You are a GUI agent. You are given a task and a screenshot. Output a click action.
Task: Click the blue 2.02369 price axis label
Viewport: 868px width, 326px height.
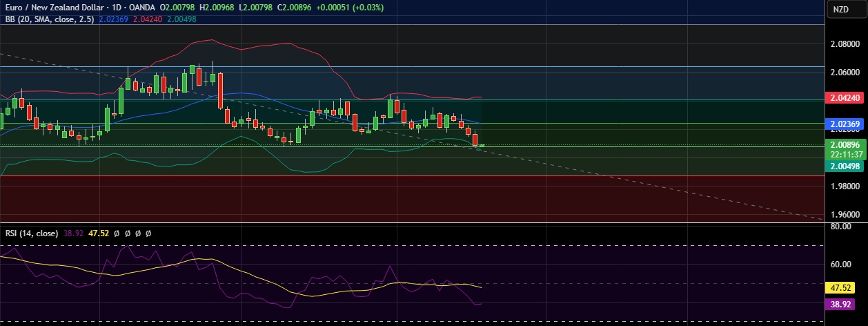click(845, 124)
